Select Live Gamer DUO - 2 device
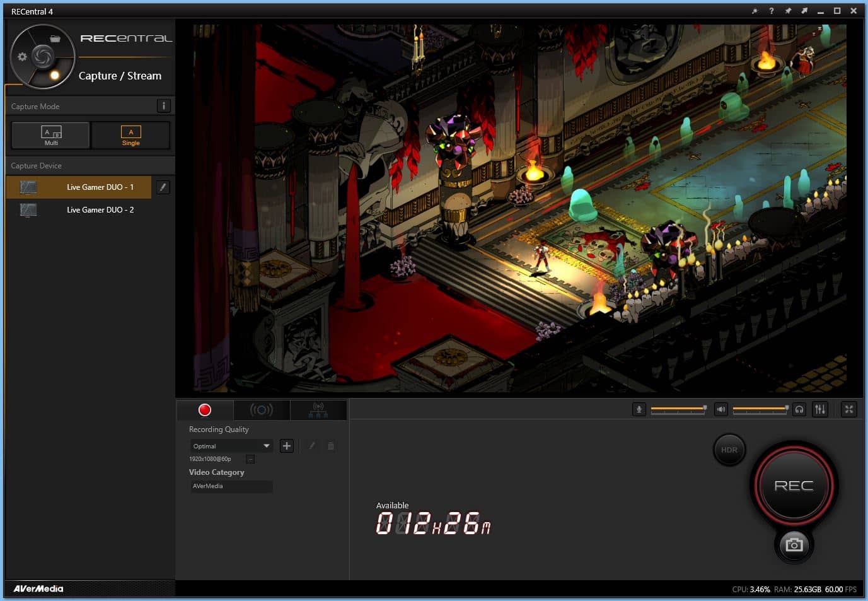This screenshot has height=601, width=868. 79,210
